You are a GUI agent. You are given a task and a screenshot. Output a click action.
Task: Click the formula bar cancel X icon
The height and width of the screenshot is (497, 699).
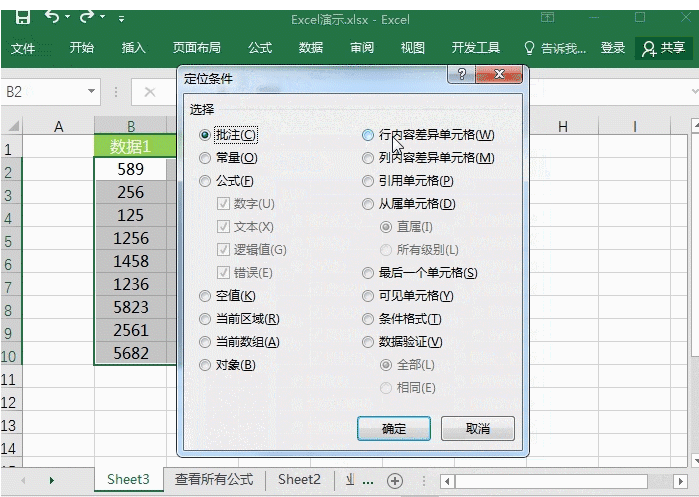[150, 92]
